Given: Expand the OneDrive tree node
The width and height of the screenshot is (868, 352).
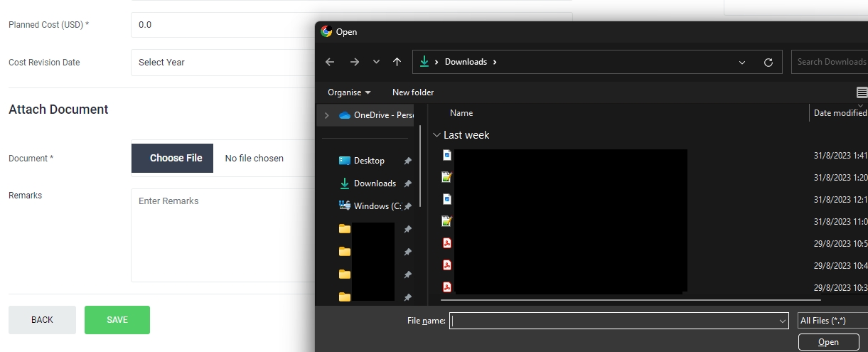Looking at the screenshot, I should click(x=326, y=115).
